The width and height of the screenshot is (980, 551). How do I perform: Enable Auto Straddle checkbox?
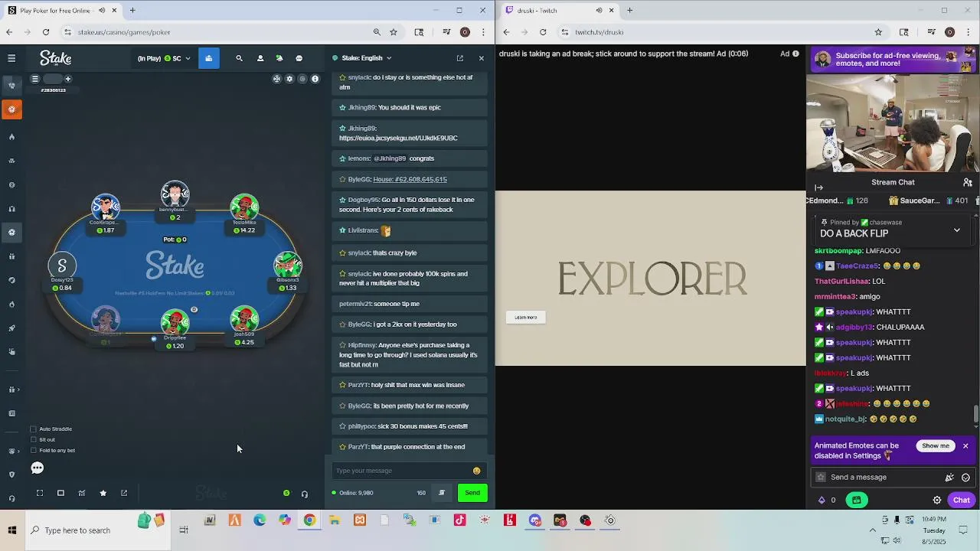[33, 429]
